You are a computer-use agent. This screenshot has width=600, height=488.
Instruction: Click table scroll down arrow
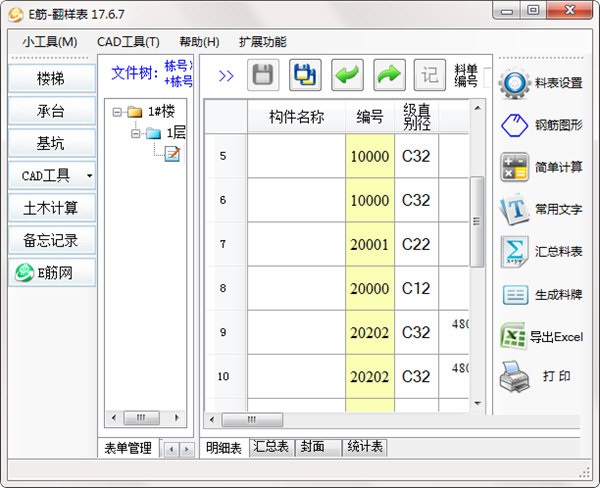477,403
